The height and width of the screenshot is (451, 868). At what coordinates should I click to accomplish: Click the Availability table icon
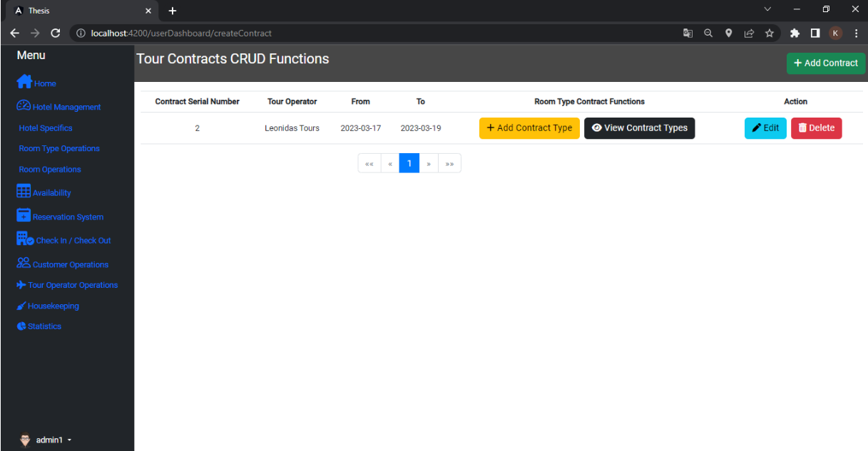24,192
